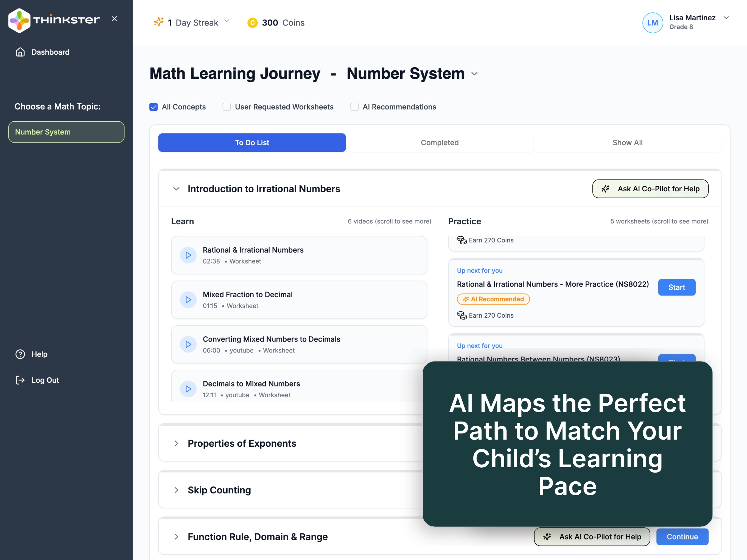The height and width of the screenshot is (560, 747).
Task: Play Converting Mixed Numbers to Decimals video
Action: coord(188,344)
